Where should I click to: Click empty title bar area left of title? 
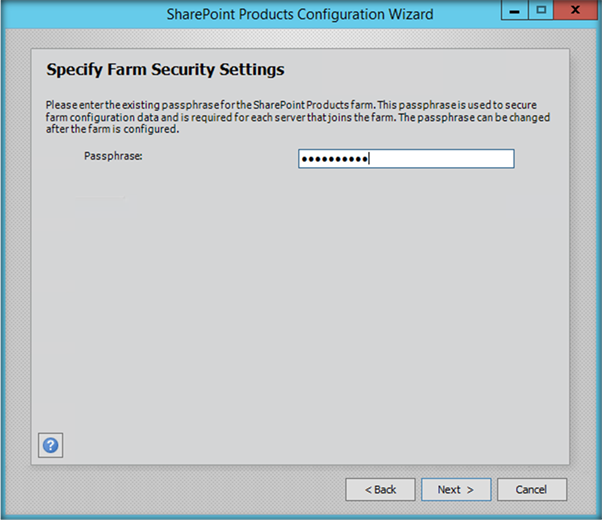point(80,14)
